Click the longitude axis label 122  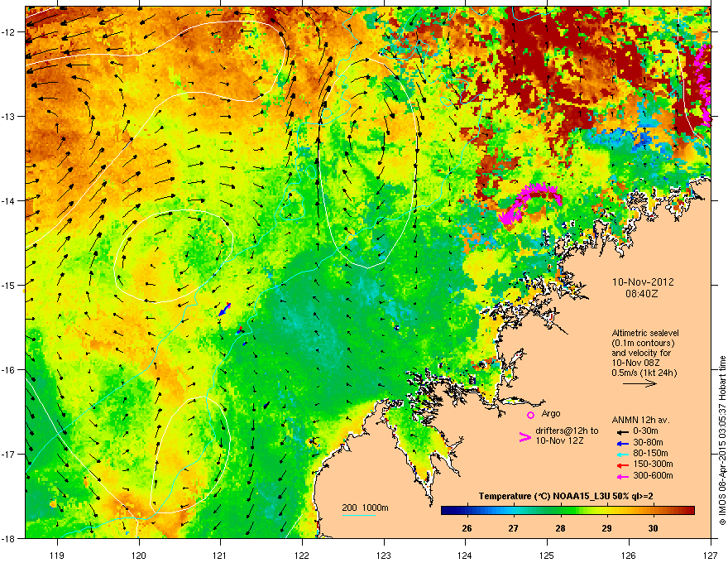click(x=302, y=555)
